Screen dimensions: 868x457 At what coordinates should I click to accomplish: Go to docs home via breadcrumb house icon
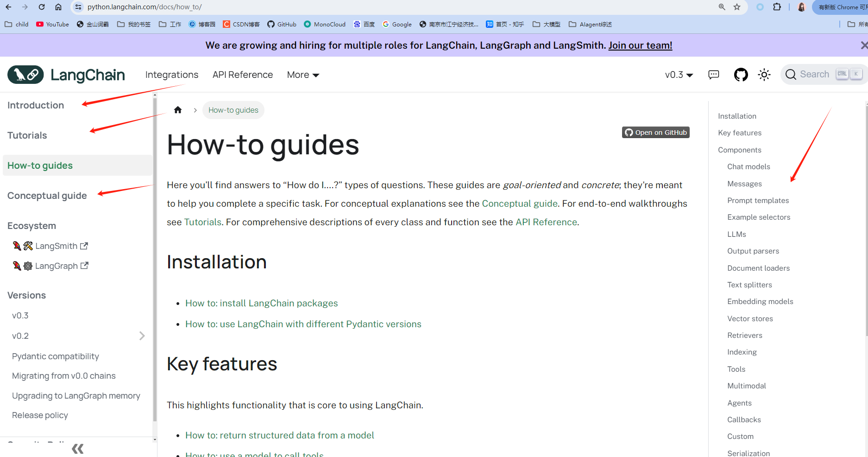pos(178,110)
